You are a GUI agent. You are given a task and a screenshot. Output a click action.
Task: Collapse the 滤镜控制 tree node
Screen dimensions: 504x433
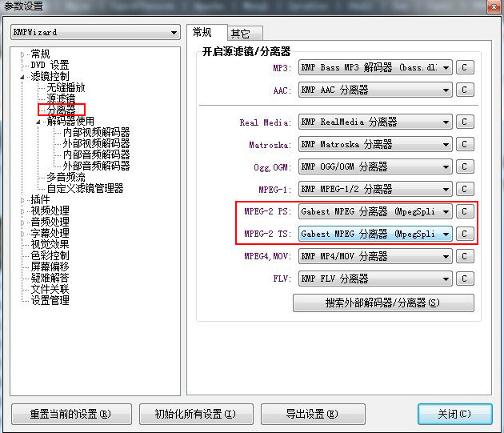pyautogui.click(x=22, y=77)
